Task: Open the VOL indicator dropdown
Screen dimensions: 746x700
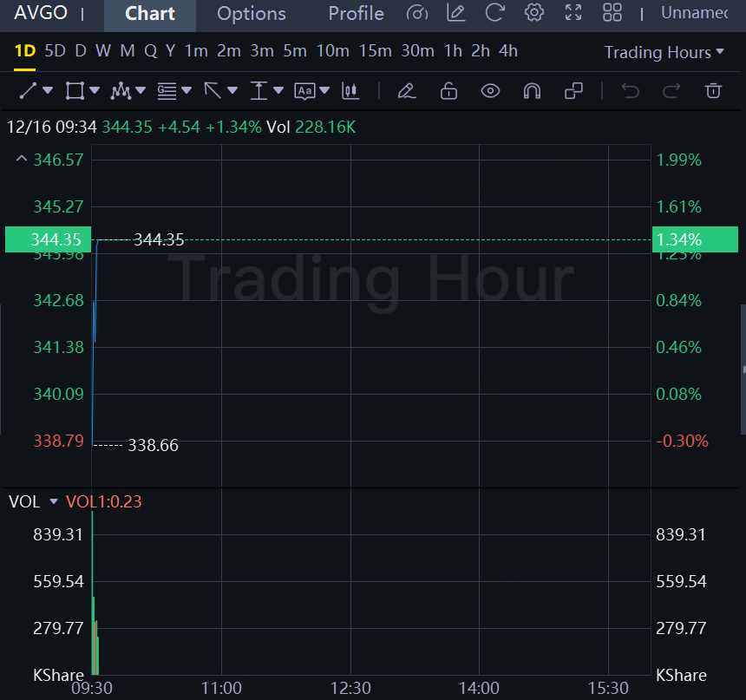Action: tap(53, 501)
